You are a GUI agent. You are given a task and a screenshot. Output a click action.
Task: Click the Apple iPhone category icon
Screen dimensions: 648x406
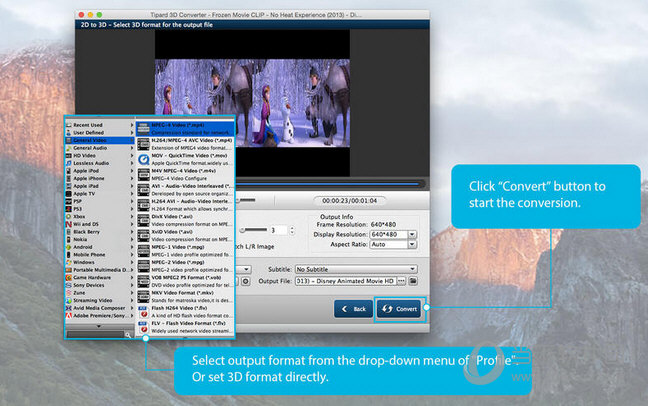(69, 178)
